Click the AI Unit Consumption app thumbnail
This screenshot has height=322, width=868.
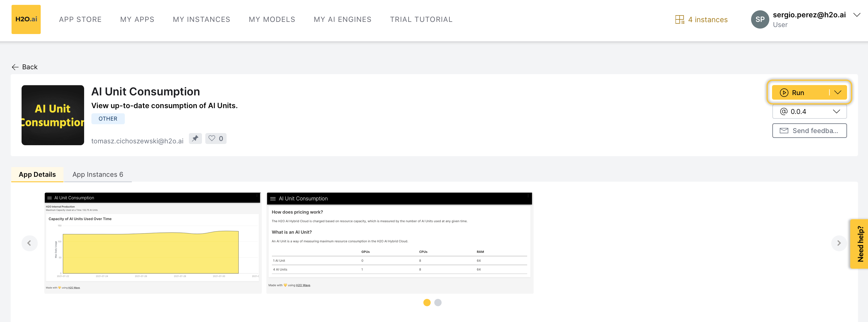pos(53,115)
